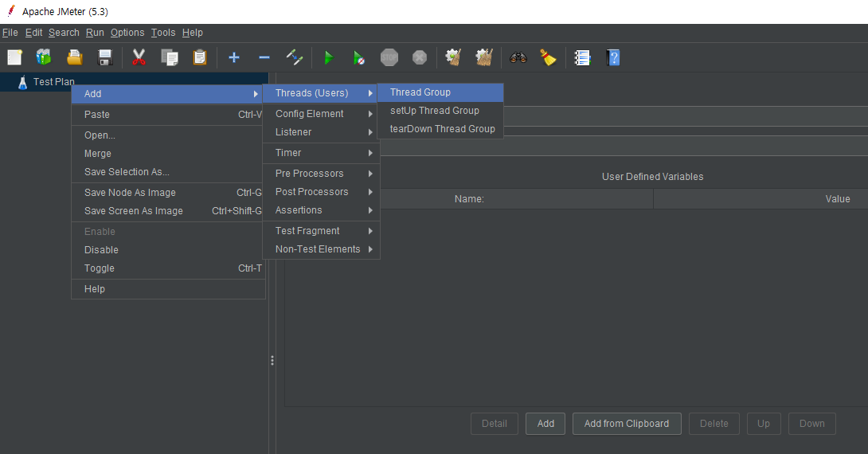
Task: Click the Stop test icon
Action: point(389,57)
